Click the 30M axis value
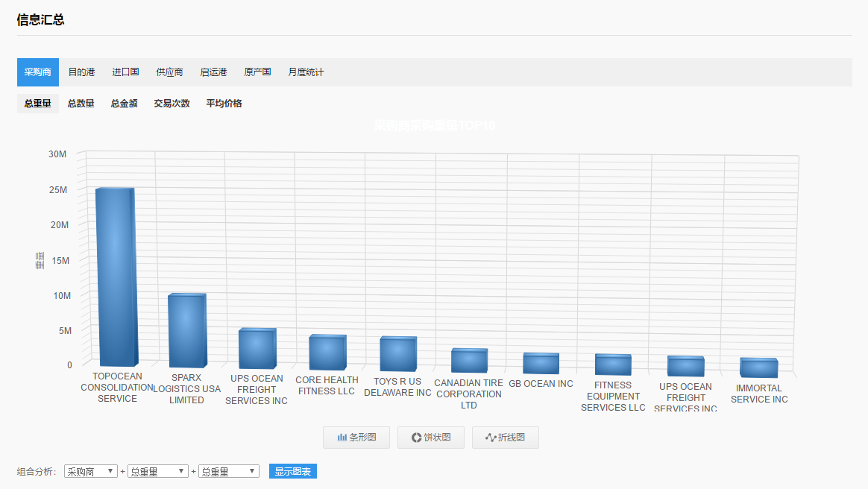The height and width of the screenshot is (489, 868). (57, 154)
